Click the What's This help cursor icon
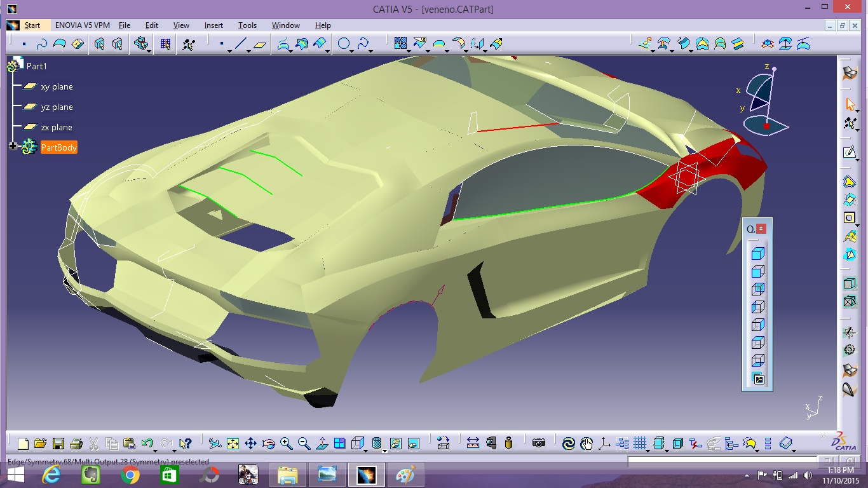 coord(186,443)
